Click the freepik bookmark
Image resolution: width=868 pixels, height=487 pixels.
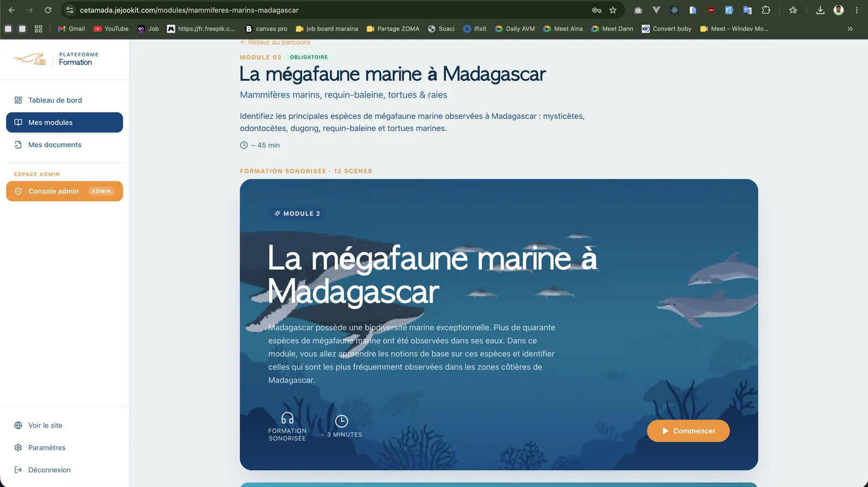[x=201, y=29]
